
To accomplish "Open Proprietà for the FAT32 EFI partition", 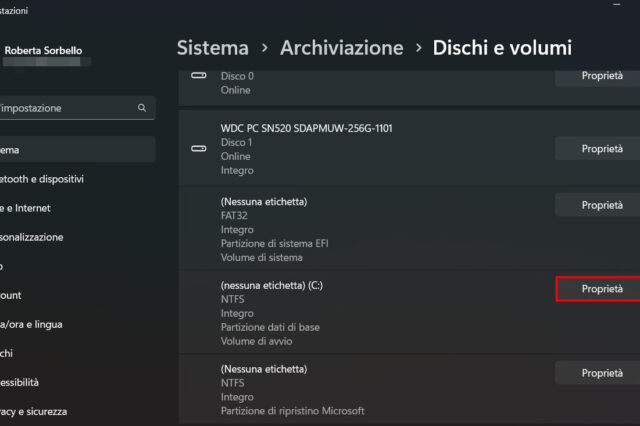I will click(602, 205).
